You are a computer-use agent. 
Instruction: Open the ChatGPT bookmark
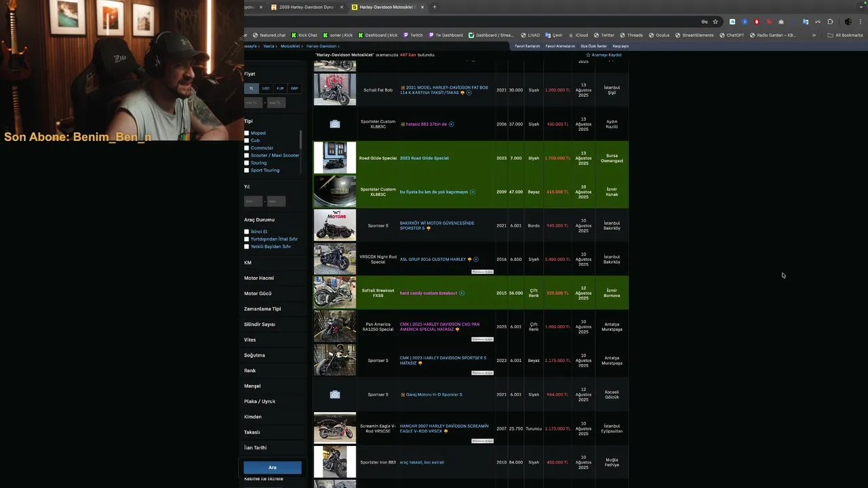click(x=732, y=35)
